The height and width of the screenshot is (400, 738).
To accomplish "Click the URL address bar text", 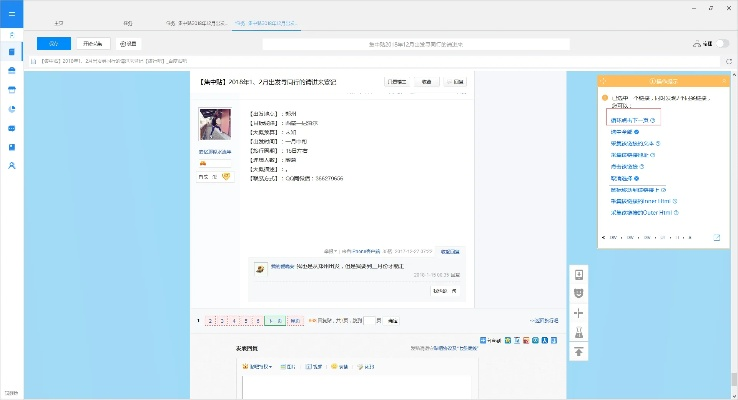I will [113, 61].
